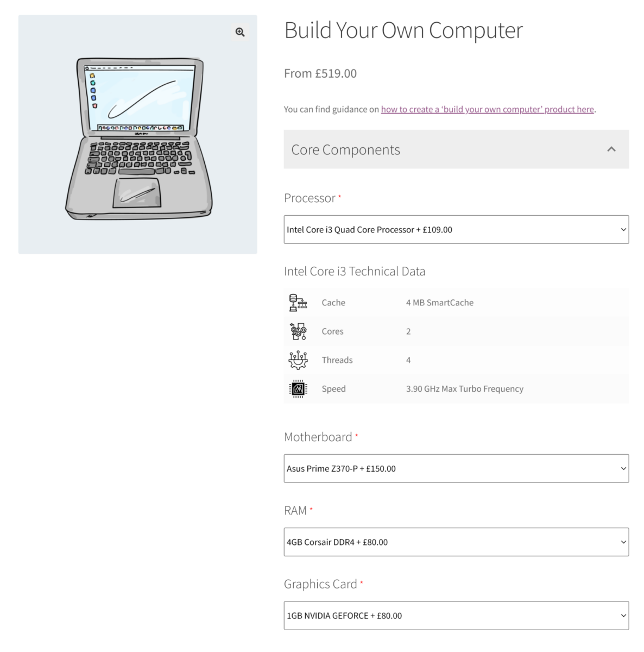Click the Threads gear icon
Viewport: 644px width, 652px height.
click(298, 360)
